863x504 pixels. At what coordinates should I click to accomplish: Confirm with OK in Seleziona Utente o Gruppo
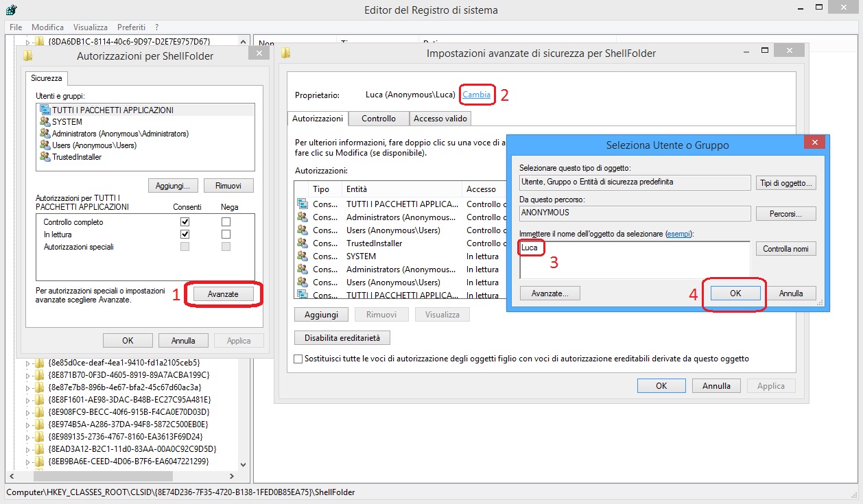pyautogui.click(x=735, y=293)
